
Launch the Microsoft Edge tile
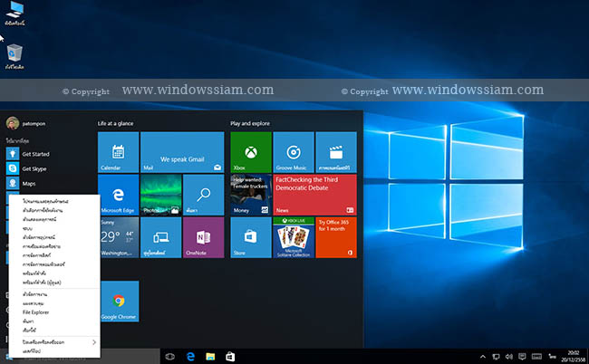[119, 195]
